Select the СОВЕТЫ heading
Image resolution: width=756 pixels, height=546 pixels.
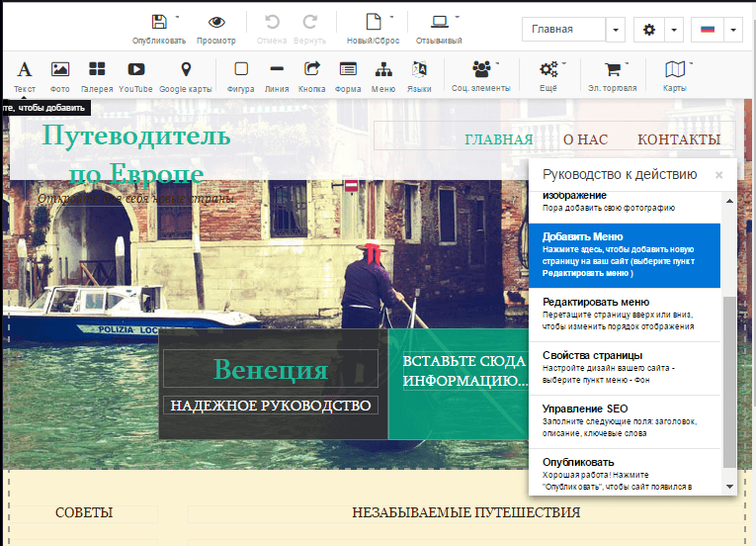click(x=84, y=512)
